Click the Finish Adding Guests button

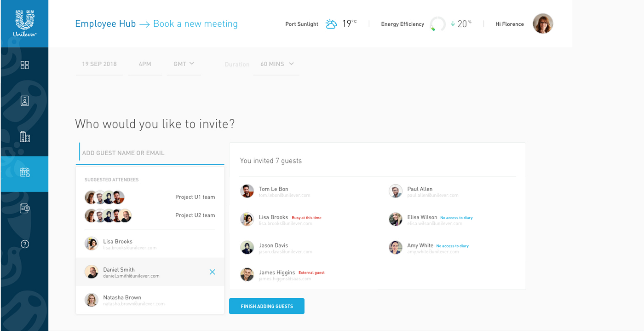pyautogui.click(x=267, y=306)
